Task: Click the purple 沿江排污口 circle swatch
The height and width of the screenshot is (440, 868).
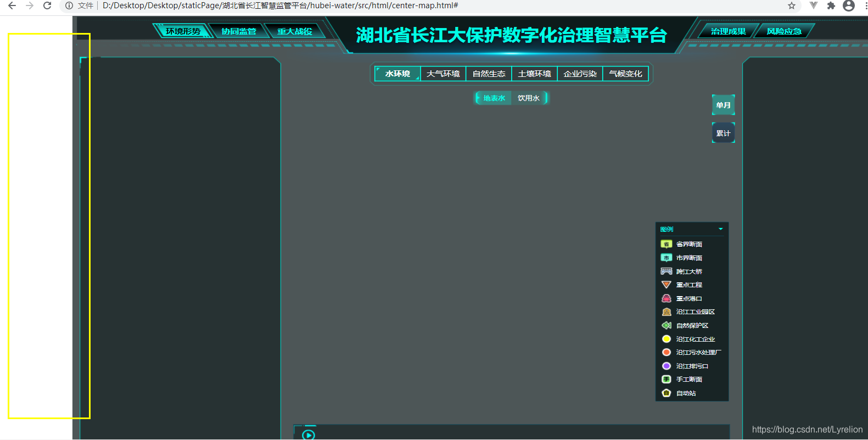Action: 666,366
